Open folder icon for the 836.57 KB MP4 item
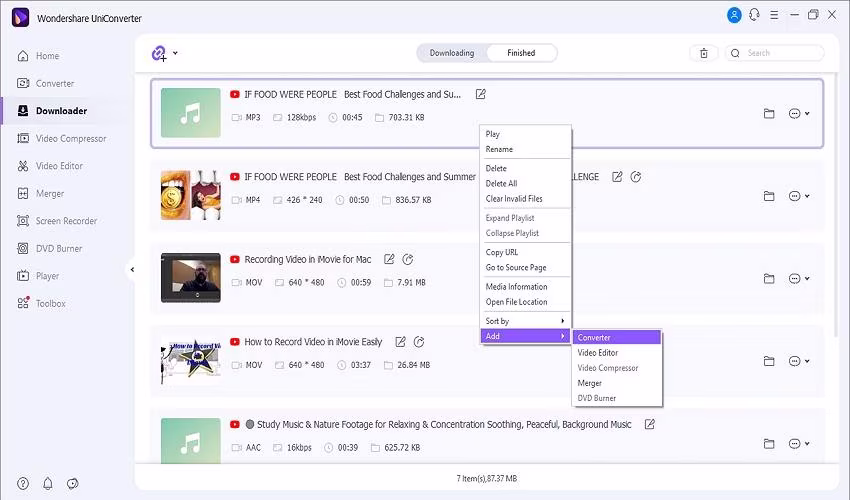The height and width of the screenshot is (500, 850). [x=769, y=196]
